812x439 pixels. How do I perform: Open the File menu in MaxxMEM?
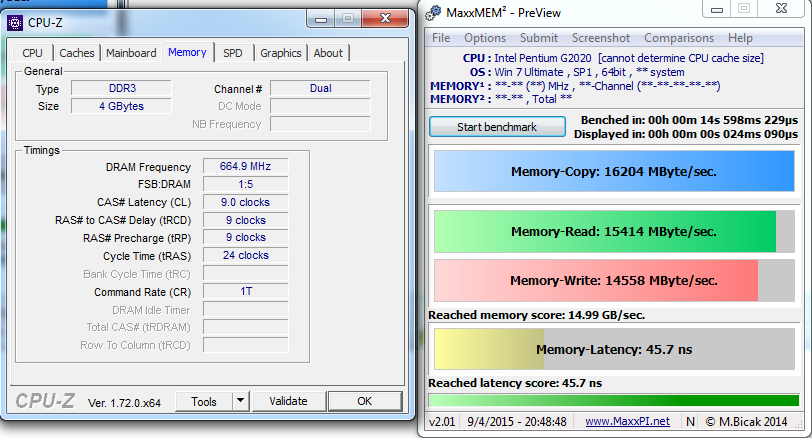[441, 38]
